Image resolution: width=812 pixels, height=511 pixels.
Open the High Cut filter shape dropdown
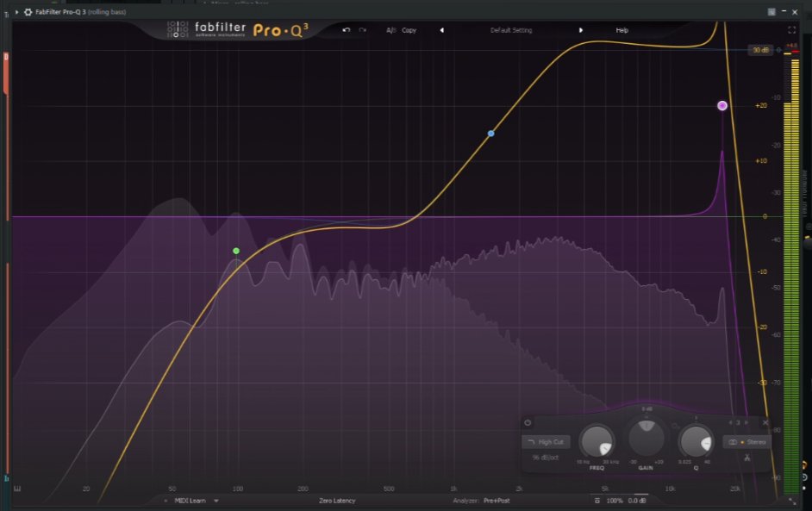click(x=546, y=442)
